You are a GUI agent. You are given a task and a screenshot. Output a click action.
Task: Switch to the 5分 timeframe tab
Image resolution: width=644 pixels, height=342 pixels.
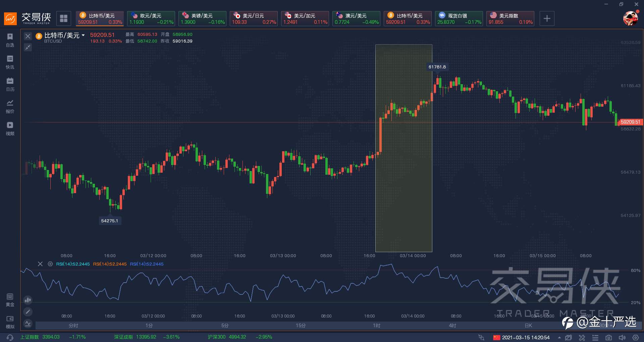[x=225, y=326]
